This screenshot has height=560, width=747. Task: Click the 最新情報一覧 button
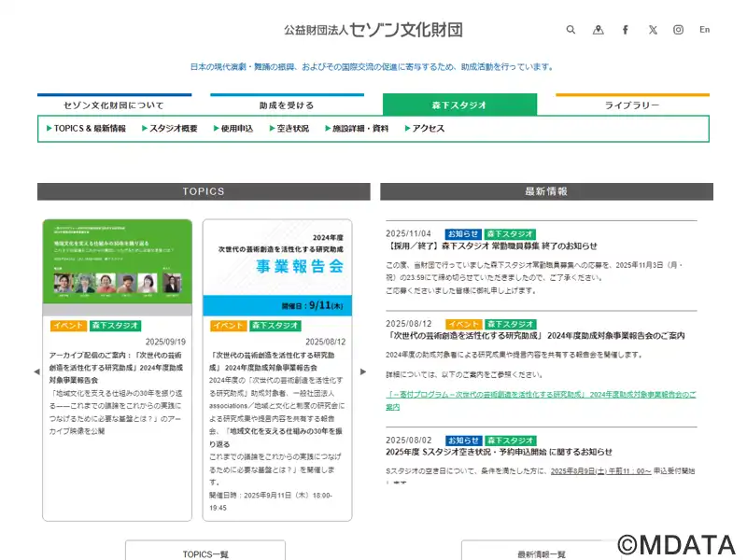(541, 553)
